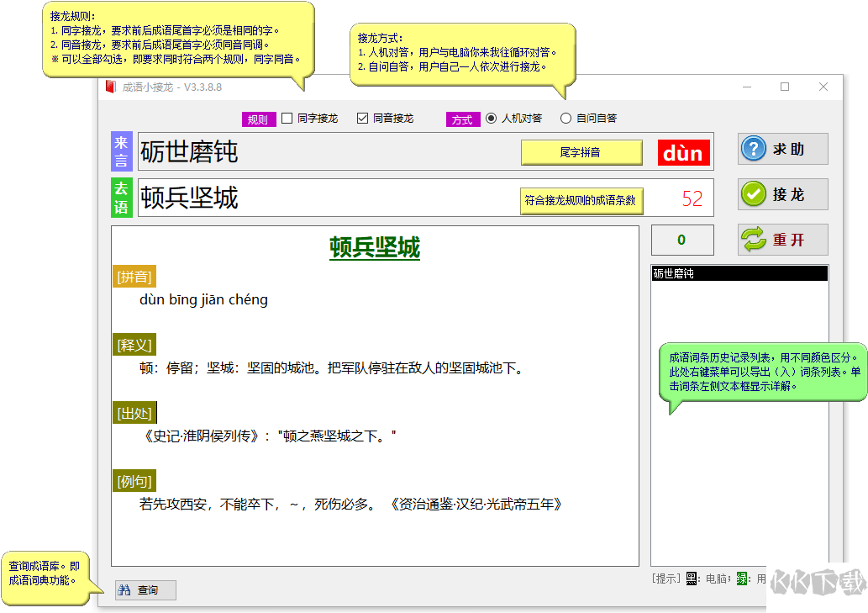868x613 pixels.
Task: Click the 尾字拼音 button
Action: [581, 153]
